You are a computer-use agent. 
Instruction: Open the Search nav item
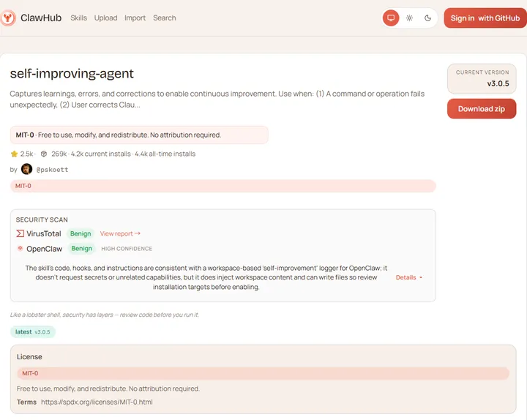click(x=165, y=18)
